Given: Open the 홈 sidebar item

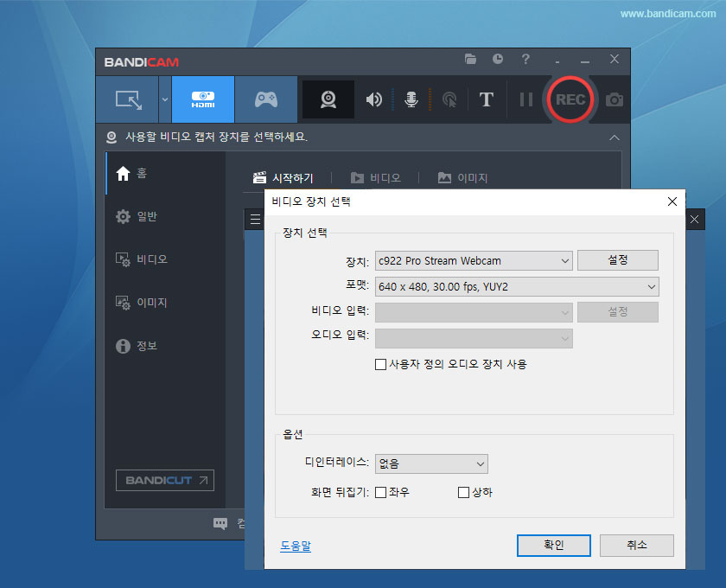Looking at the screenshot, I should (165, 173).
